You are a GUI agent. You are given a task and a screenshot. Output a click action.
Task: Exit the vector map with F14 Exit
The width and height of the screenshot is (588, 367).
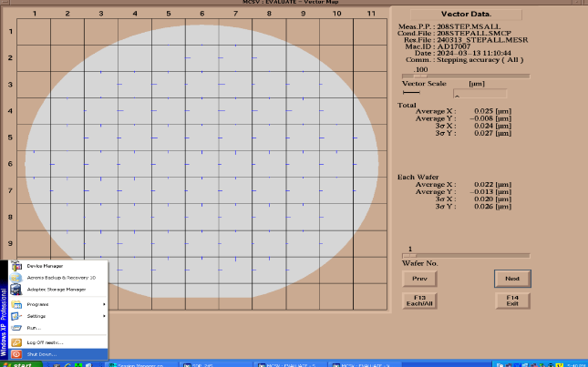point(512,300)
